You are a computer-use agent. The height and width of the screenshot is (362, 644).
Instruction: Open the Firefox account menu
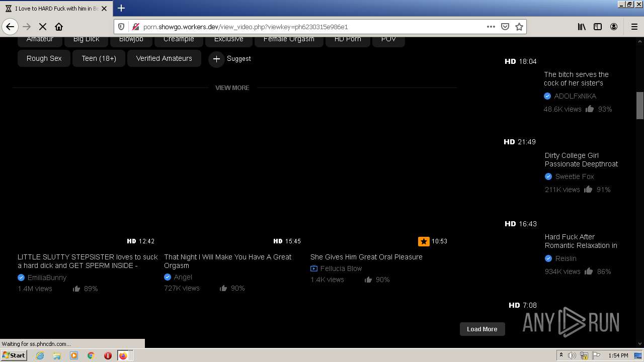614,27
